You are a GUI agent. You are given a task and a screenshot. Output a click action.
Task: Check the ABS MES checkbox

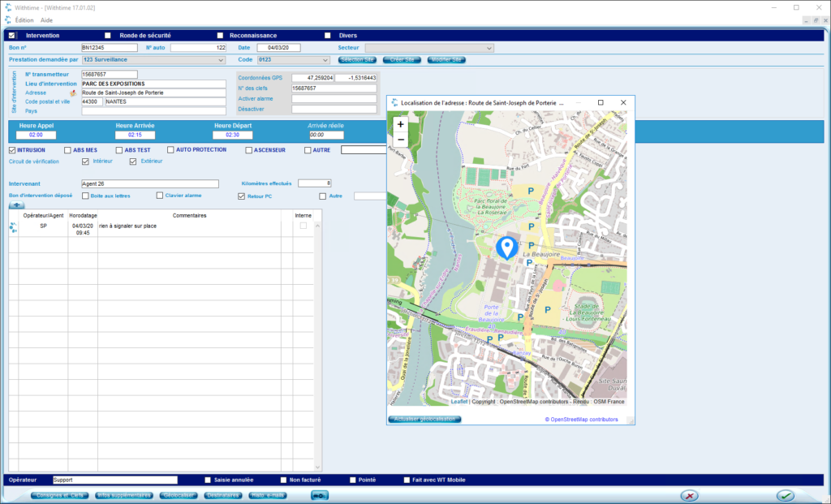coord(67,150)
